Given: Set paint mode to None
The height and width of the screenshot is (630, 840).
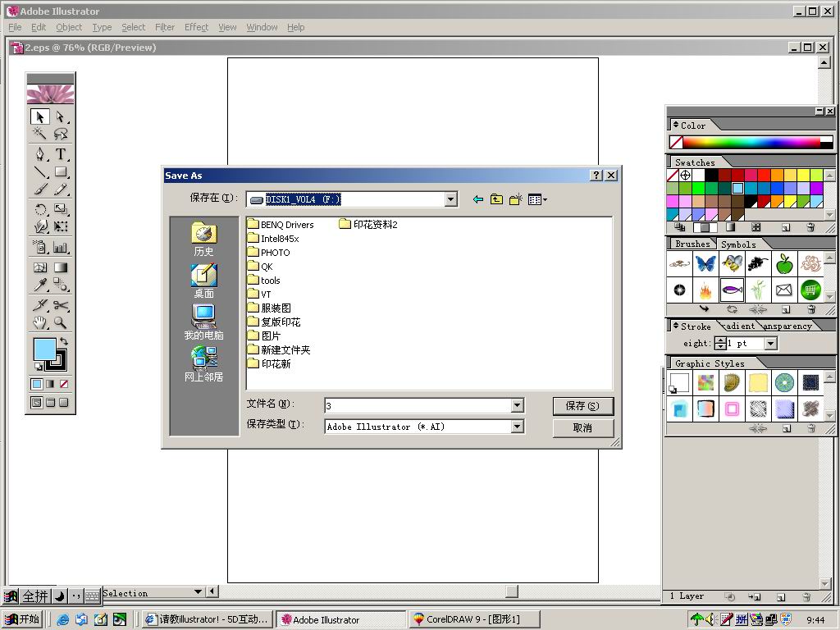Looking at the screenshot, I should [x=64, y=384].
